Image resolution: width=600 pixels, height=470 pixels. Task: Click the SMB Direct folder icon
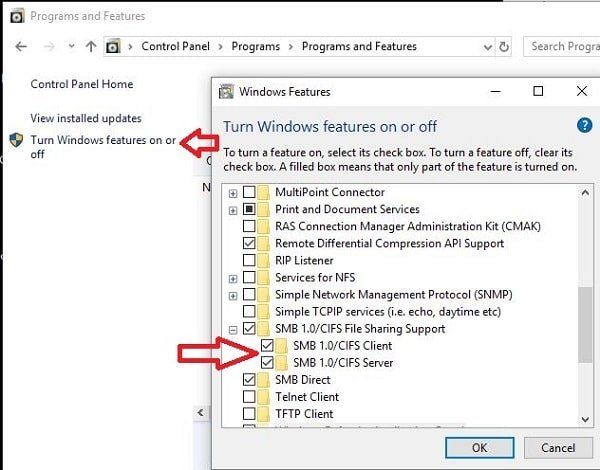(x=265, y=379)
